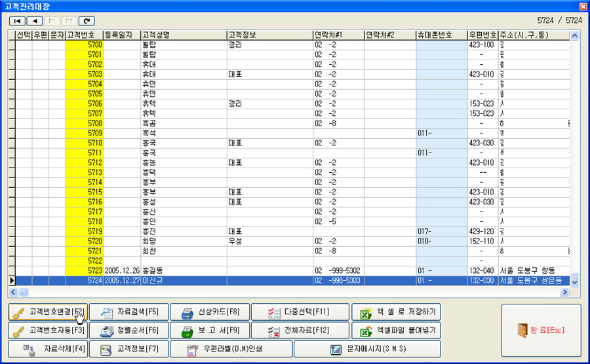Open 고객정보[F7] customer info button
Viewport: 590px width, 364px height.
tap(129, 349)
